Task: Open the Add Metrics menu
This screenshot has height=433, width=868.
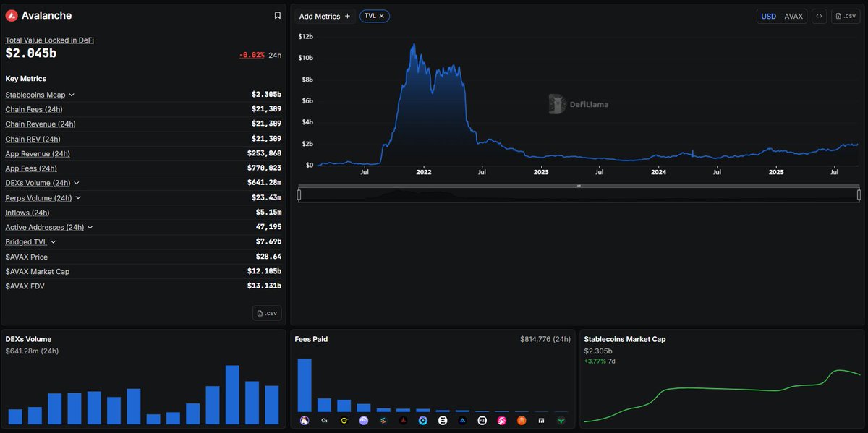Action: coord(325,16)
